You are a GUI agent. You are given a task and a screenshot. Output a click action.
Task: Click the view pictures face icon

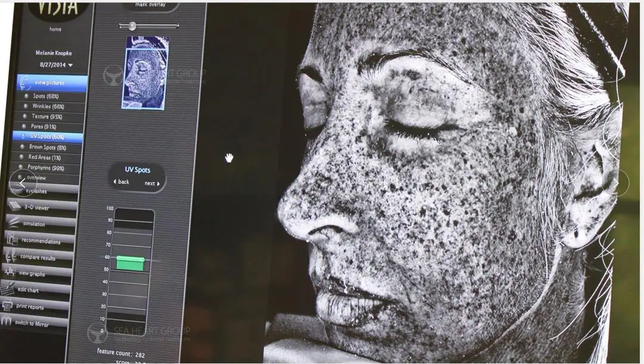pos(25,83)
